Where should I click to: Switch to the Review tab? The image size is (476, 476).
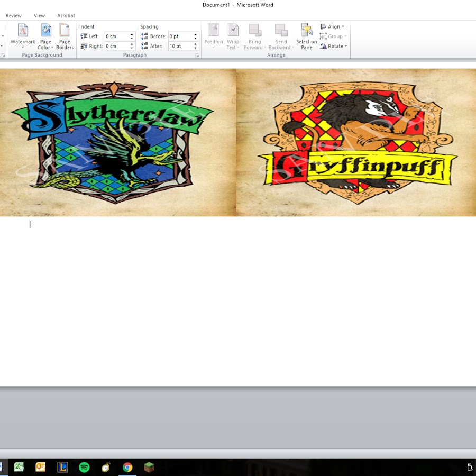(14, 15)
